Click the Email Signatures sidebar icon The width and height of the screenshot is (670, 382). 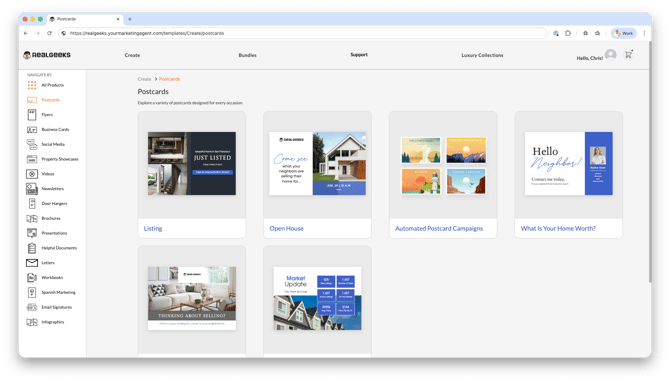(32, 307)
